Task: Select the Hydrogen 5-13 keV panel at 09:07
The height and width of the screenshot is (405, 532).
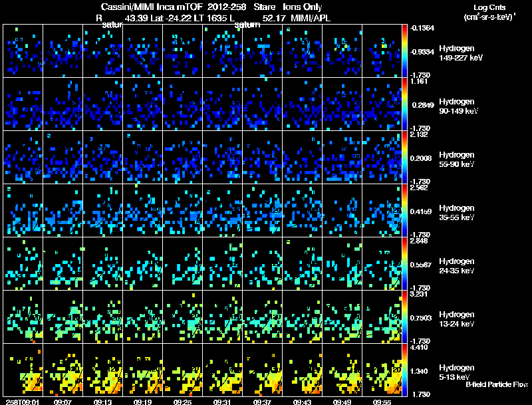Action: [x=63, y=370]
